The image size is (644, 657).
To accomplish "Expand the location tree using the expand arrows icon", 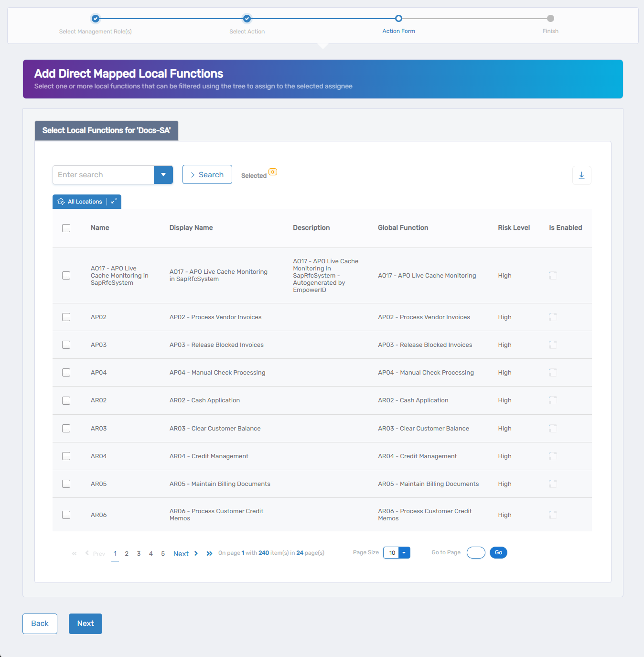I will click(x=114, y=201).
